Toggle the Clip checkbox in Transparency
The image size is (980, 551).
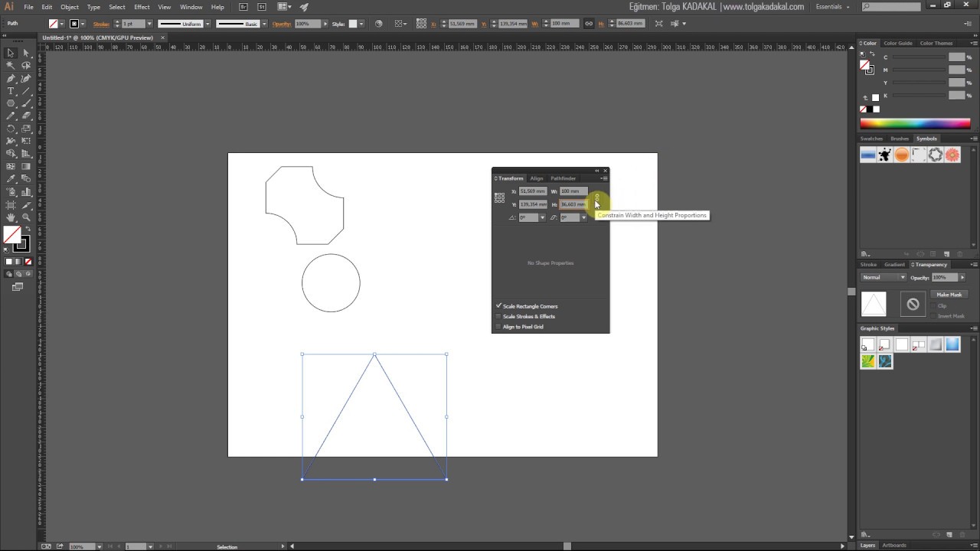[x=933, y=305]
